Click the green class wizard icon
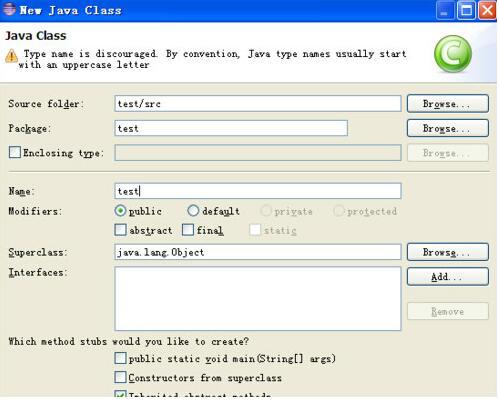 point(453,54)
